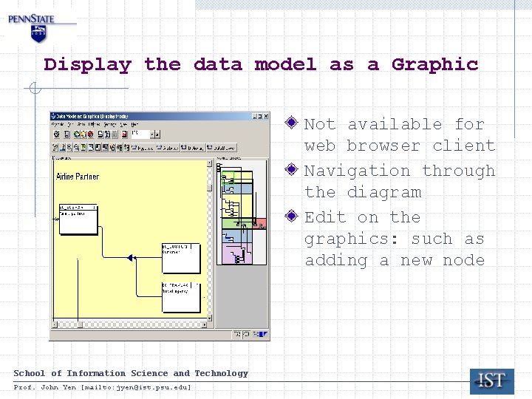This screenshot has width=532, height=399.
Task: Select the Customer entity box
Action: pyautogui.click(x=181, y=258)
